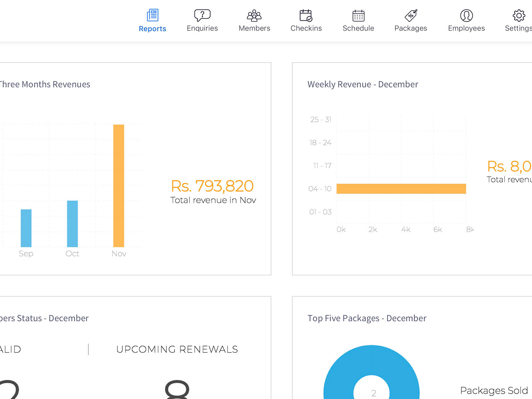
Task: Click the 'Weekly Revenue - December' title
Action: (363, 84)
